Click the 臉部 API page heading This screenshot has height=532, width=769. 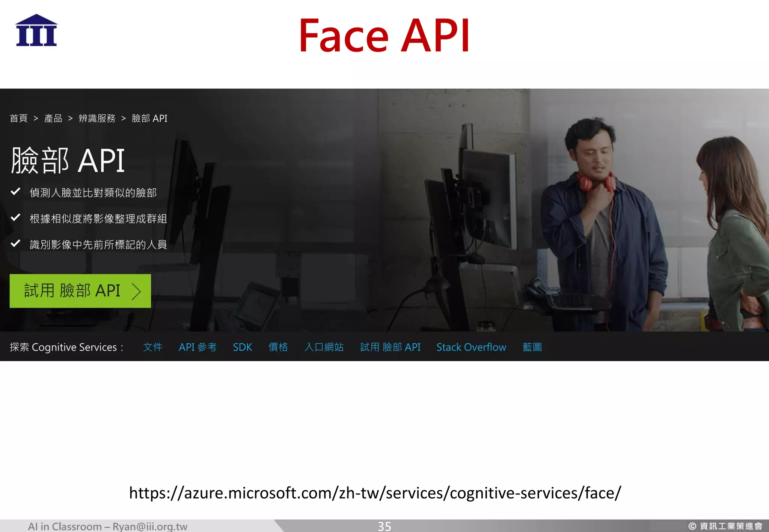(x=68, y=161)
